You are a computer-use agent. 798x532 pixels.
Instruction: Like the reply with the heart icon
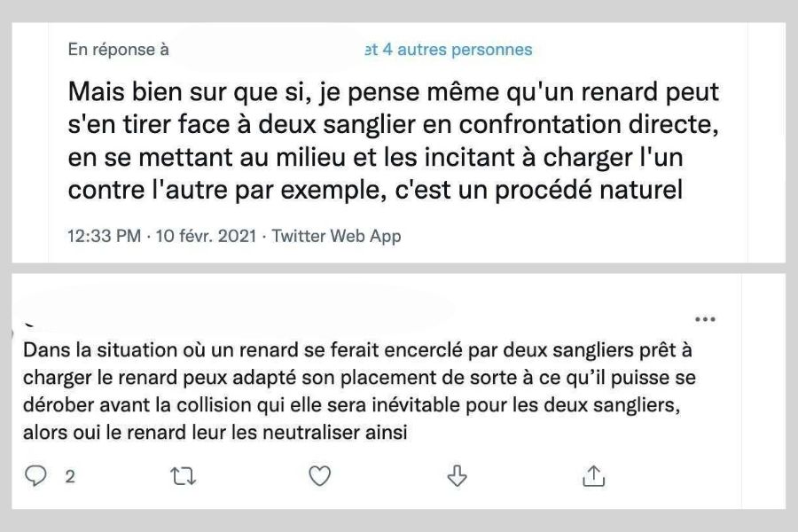(x=319, y=477)
